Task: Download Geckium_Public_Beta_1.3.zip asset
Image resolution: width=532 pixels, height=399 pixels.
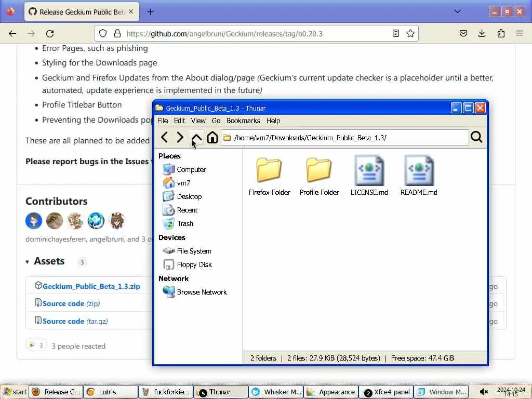Action: pyautogui.click(x=91, y=286)
